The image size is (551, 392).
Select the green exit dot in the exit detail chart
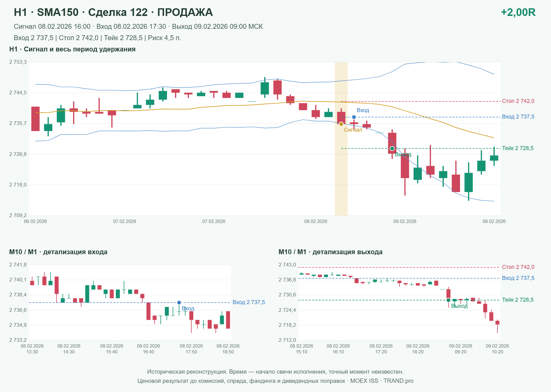tap(448, 300)
